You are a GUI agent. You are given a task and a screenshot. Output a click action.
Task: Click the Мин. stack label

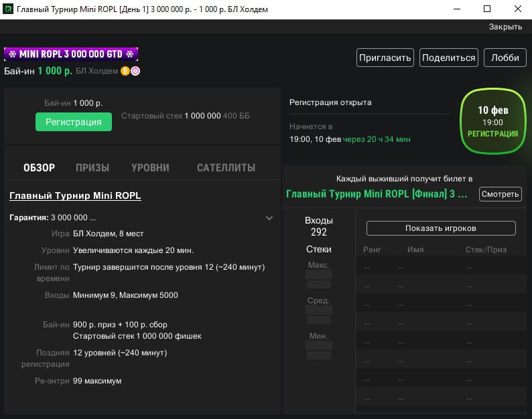point(318,335)
